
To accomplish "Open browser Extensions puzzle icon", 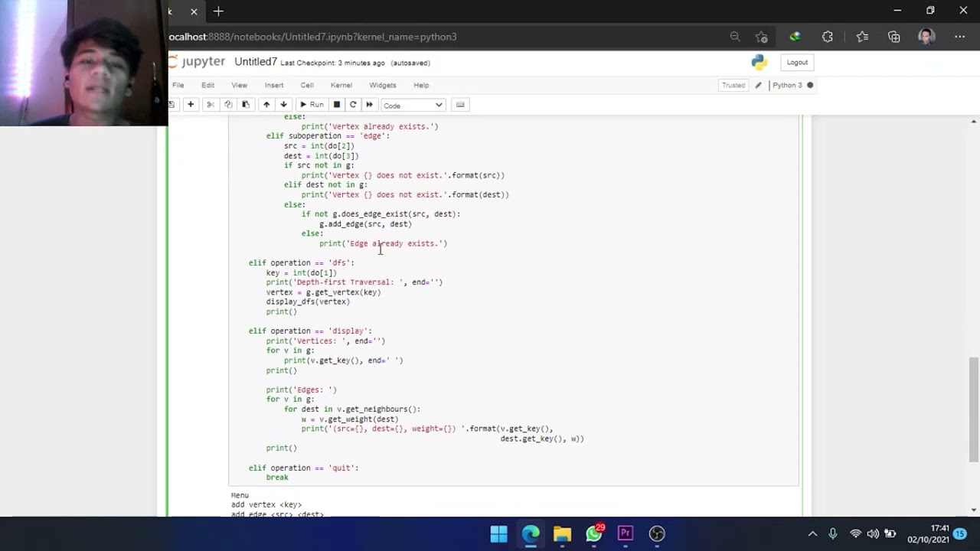I will tap(828, 37).
